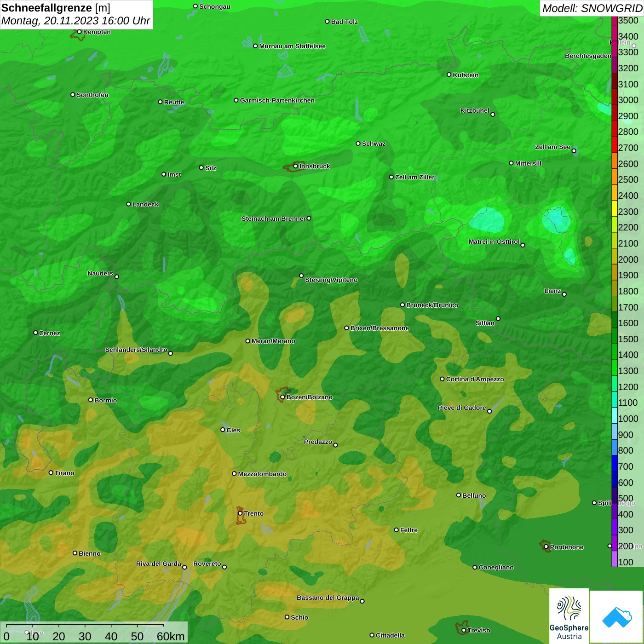Click the GeoSphere Austria logo
The height and width of the screenshot is (644, 644).
click(569, 615)
